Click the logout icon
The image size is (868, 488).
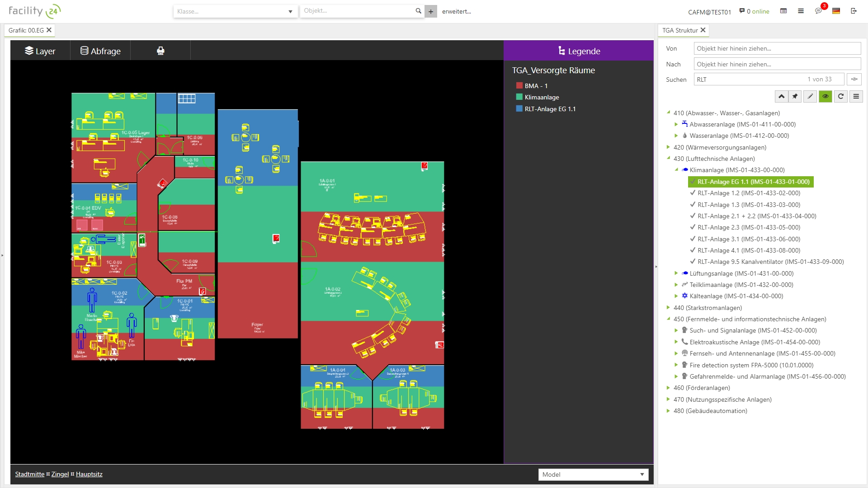pos(854,11)
